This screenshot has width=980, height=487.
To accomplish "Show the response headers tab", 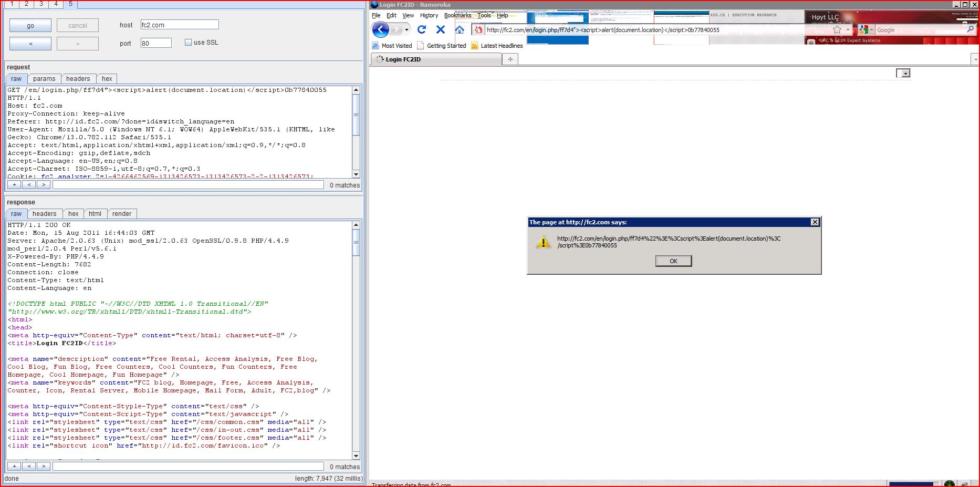I will tap(44, 214).
